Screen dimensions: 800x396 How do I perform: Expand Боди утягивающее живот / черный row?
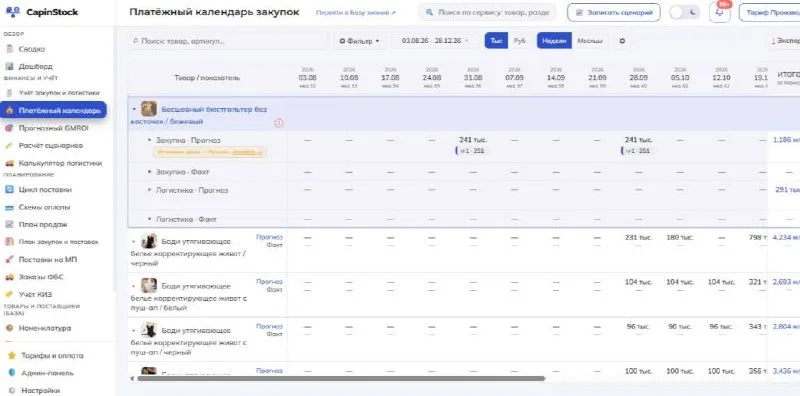(x=134, y=241)
